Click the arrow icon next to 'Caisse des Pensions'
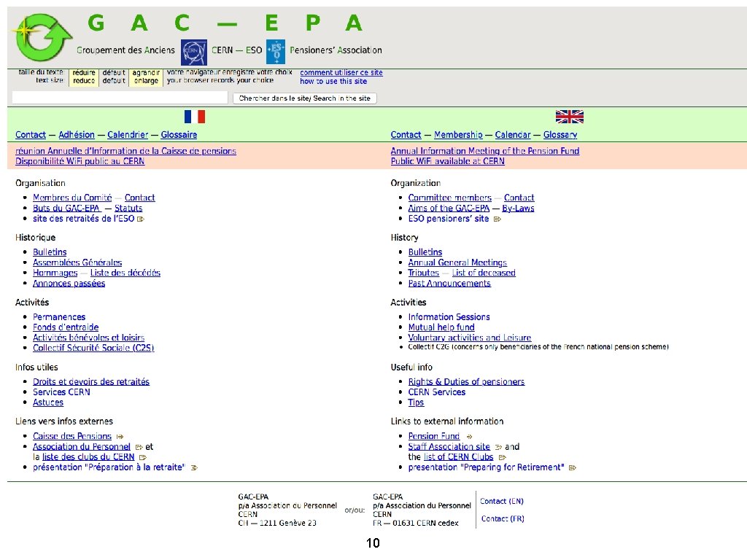747x560 pixels. [x=120, y=436]
